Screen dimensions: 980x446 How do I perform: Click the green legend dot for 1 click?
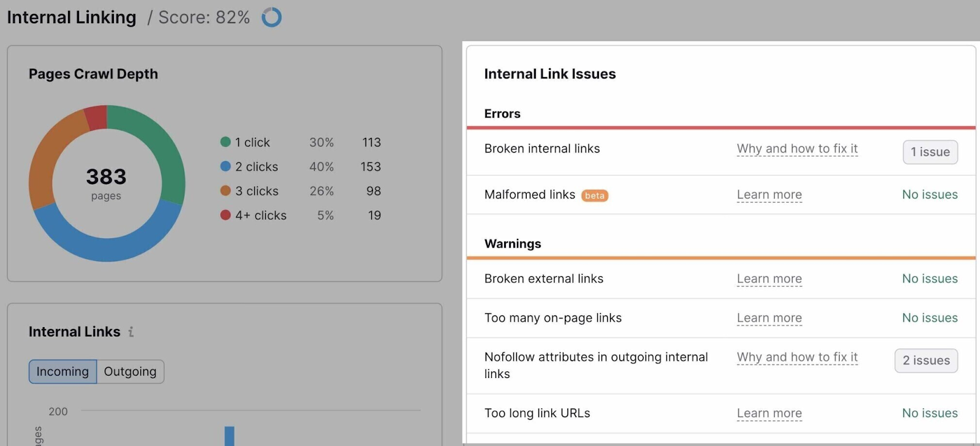click(224, 142)
